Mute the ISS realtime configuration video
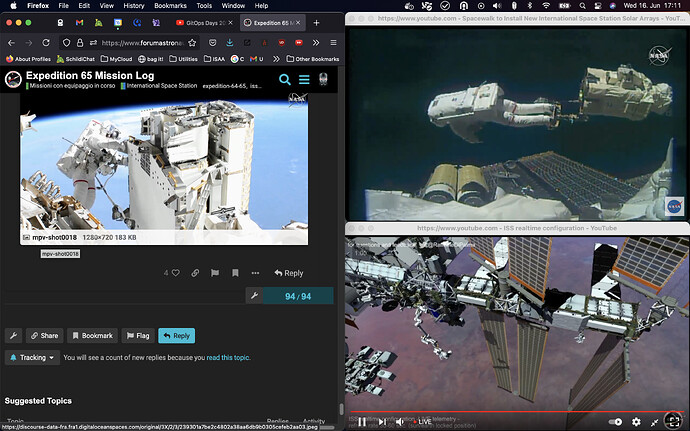 click(400, 421)
